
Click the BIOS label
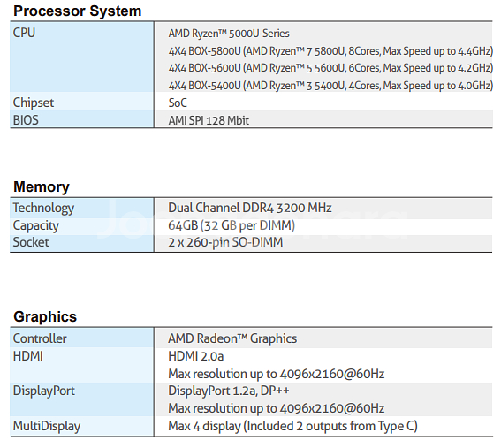point(26,120)
